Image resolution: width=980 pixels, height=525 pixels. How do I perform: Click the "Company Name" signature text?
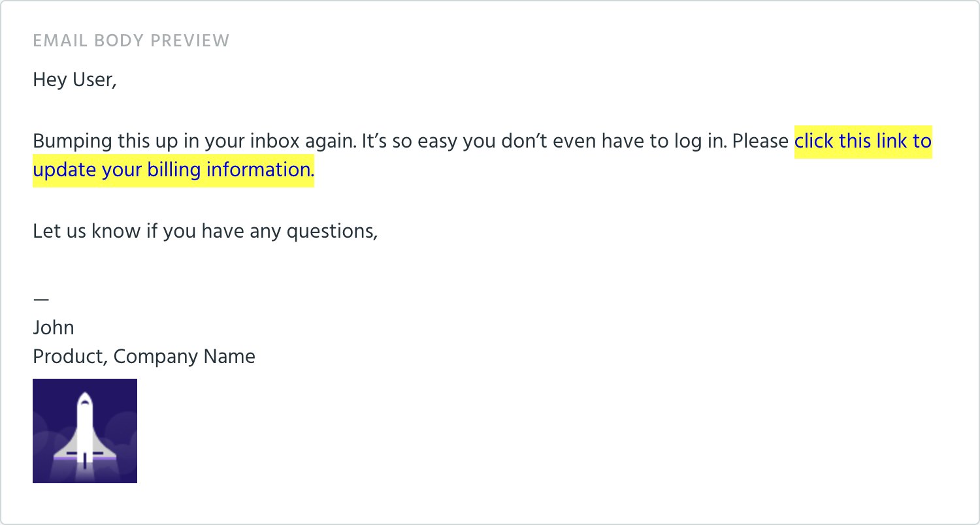coord(184,357)
